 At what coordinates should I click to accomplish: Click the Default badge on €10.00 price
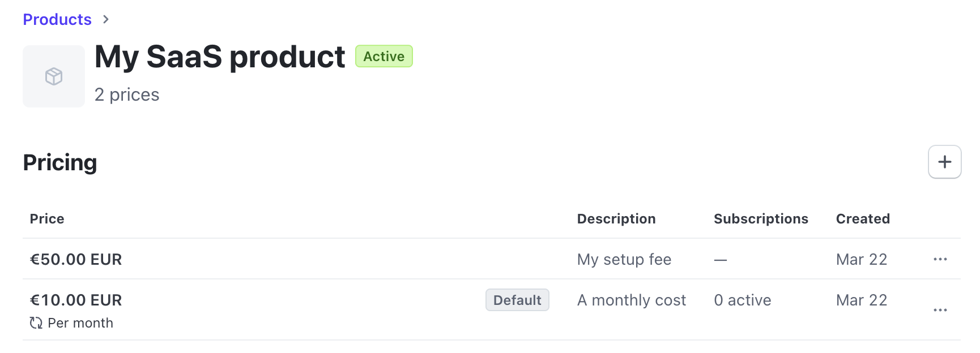(x=517, y=300)
